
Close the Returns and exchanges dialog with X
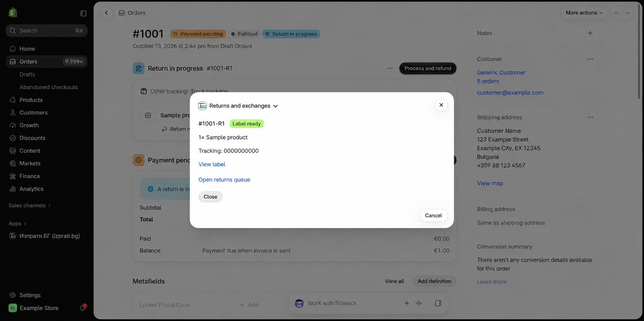(x=441, y=105)
